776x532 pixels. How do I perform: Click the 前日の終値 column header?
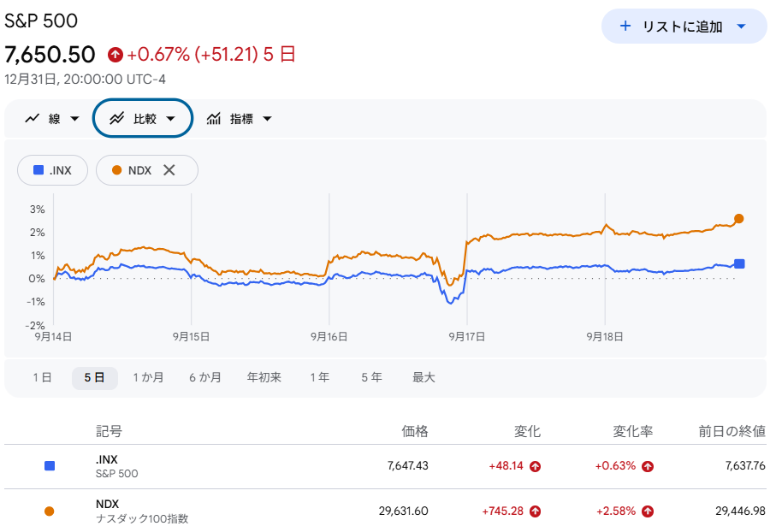[x=732, y=432]
